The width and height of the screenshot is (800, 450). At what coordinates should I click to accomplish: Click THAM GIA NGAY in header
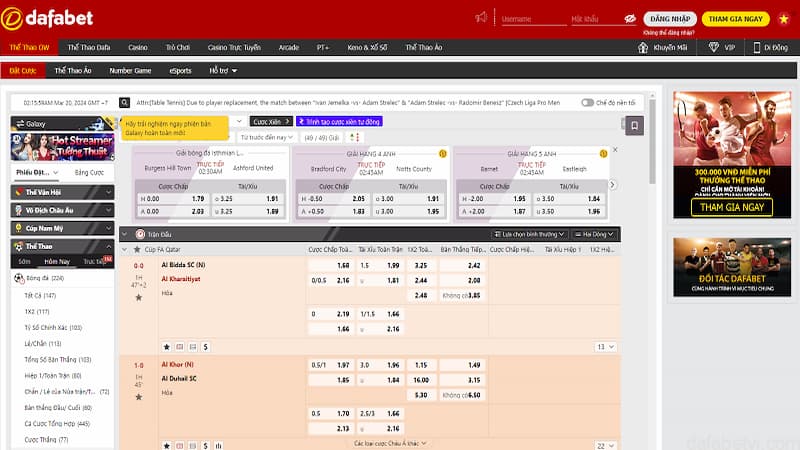click(x=735, y=18)
